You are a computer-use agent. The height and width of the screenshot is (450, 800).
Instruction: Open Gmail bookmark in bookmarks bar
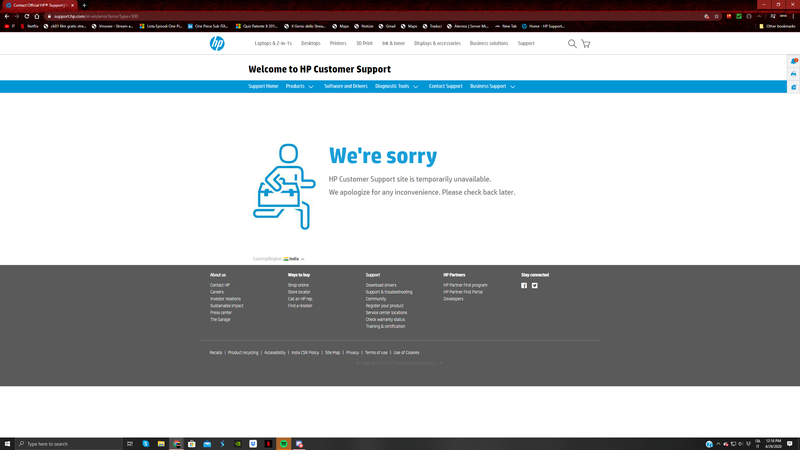pyautogui.click(x=387, y=26)
